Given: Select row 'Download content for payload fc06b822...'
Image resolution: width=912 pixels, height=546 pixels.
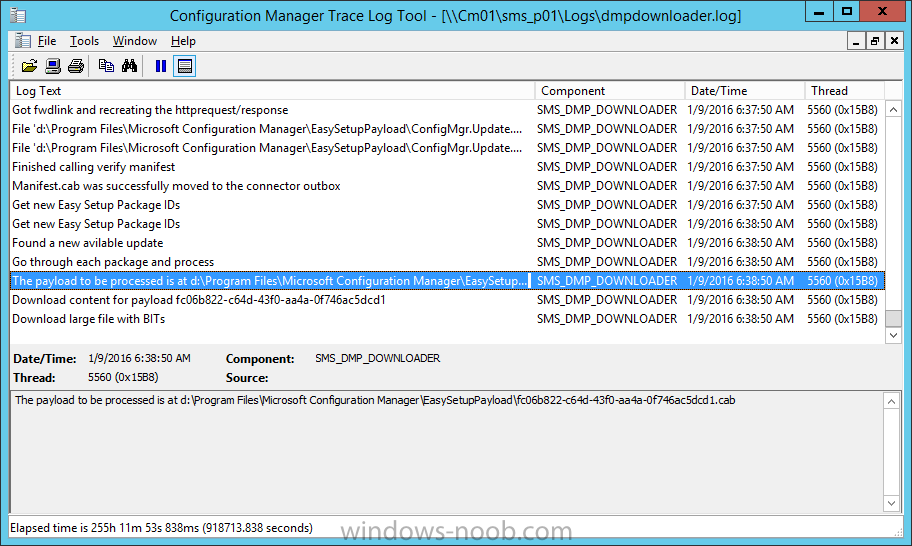Looking at the screenshot, I should (447, 300).
